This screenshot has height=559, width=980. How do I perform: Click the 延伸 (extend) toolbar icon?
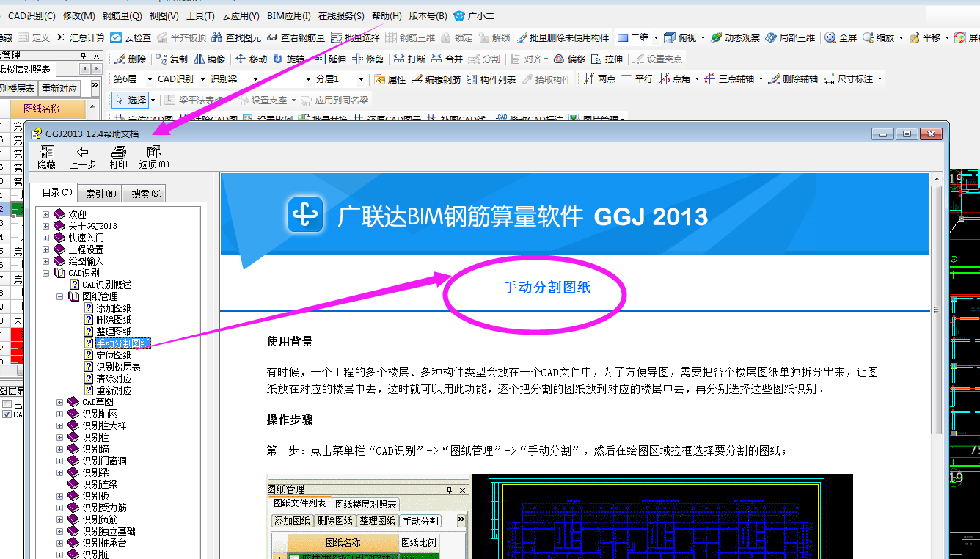[x=319, y=59]
